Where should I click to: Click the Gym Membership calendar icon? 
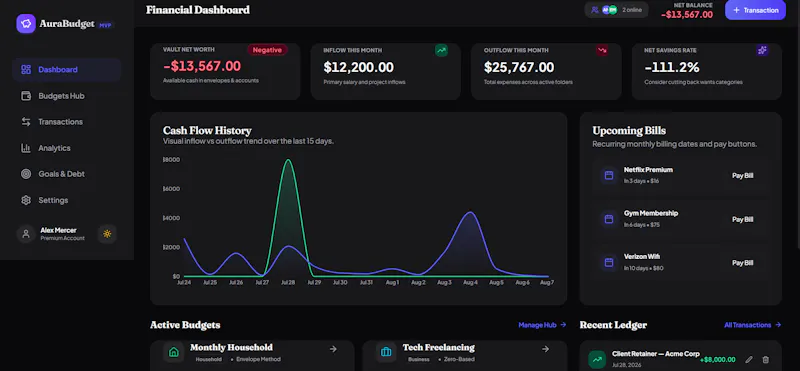(x=608, y=219)
